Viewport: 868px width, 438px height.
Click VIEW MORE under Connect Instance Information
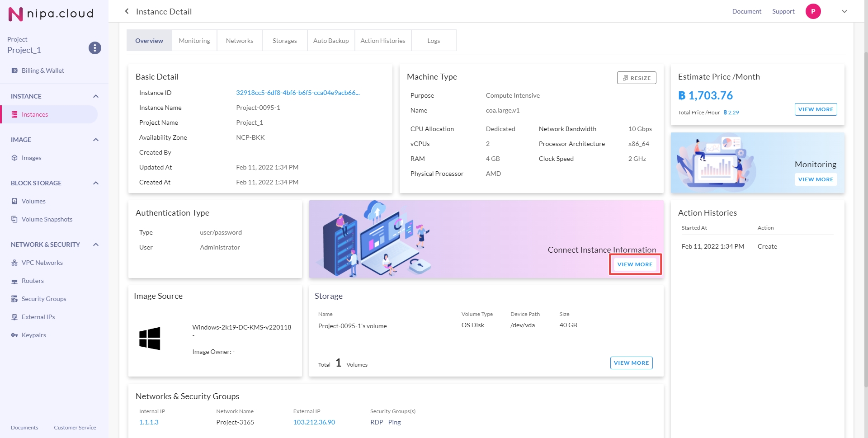tap(635, 264)
